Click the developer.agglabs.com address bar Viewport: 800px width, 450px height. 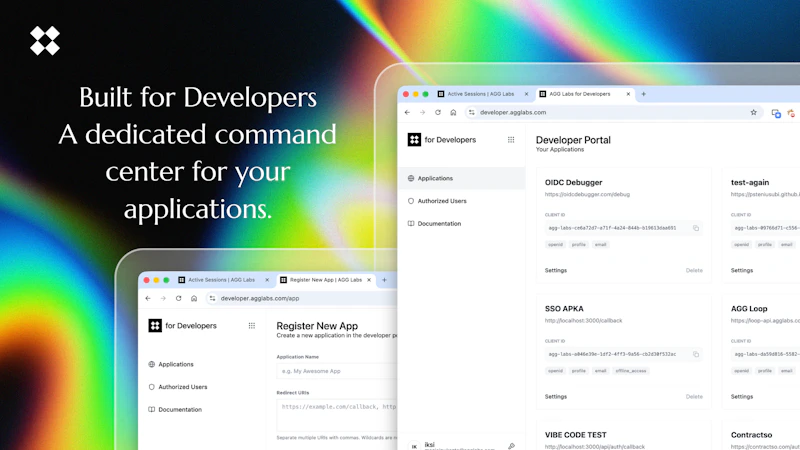pyautogui.click(x=614, y=112)
